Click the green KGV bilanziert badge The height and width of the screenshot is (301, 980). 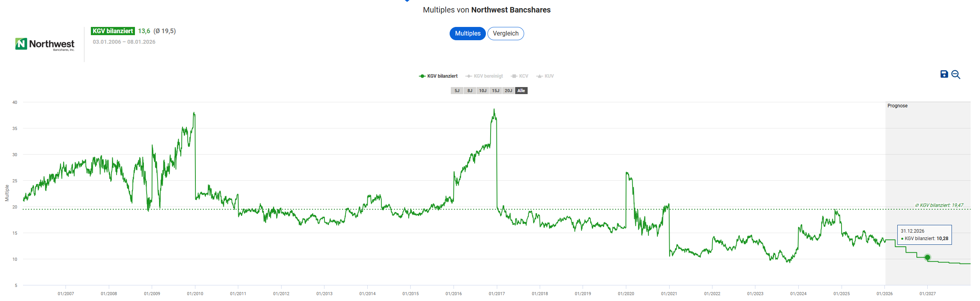(113, 31)
